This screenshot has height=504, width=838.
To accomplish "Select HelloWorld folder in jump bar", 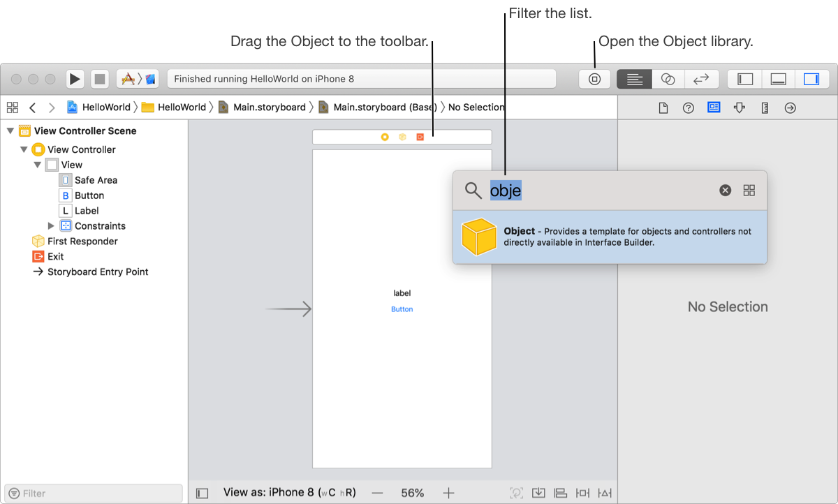I will coord(174,108).
